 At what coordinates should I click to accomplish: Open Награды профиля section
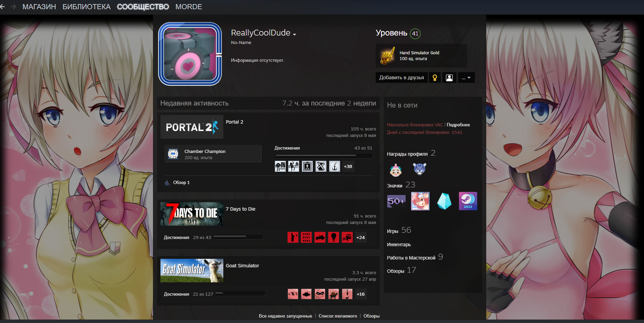(411, 153)
